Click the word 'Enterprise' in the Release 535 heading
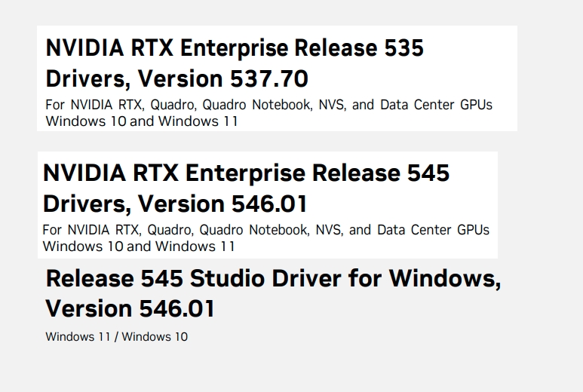583x392 pixels. click(x=235, y=49)
